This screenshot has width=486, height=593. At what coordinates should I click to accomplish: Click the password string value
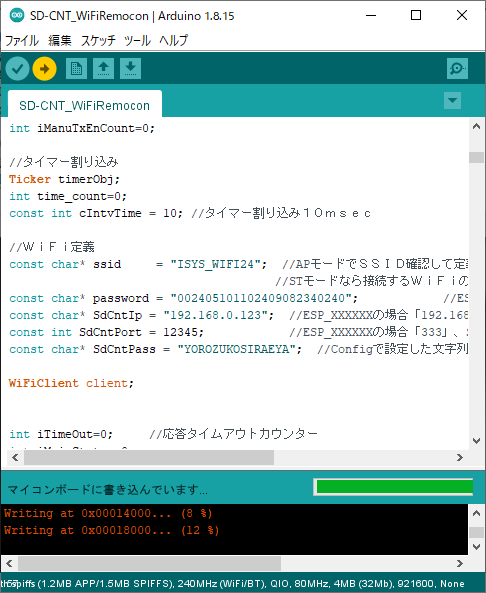coord(261,298)
